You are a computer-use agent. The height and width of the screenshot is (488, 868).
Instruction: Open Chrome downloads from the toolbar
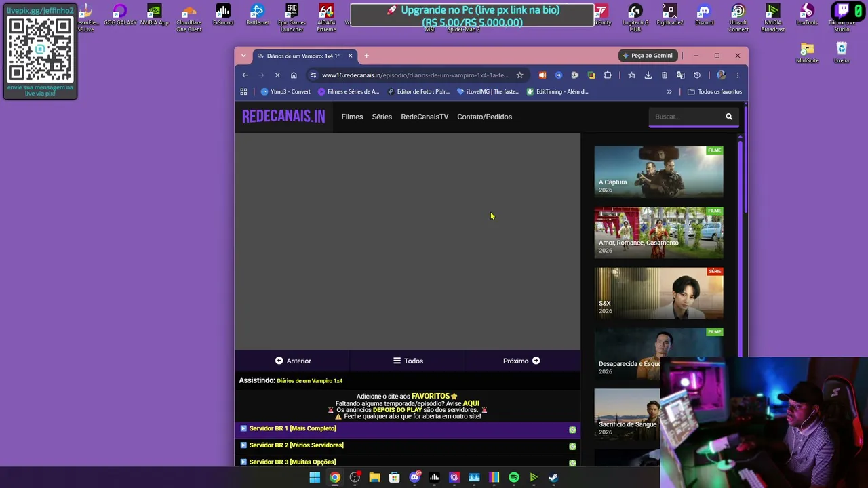click(648, 75)
